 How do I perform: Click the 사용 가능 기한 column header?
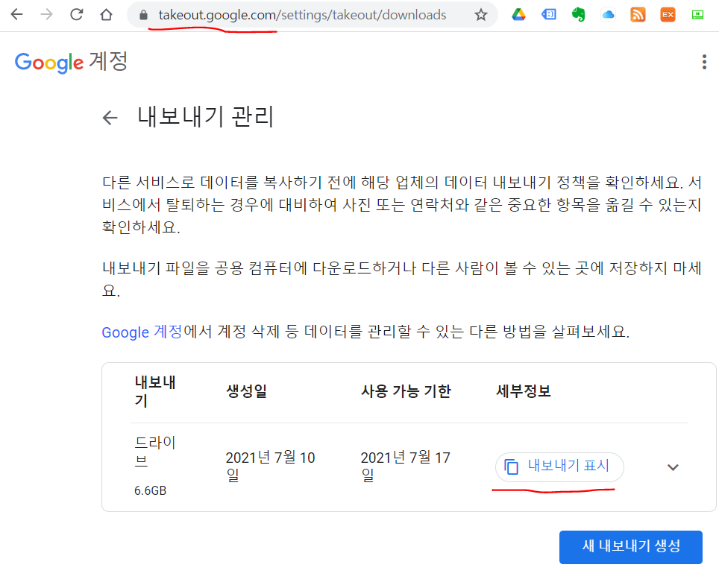[x=406, y=391]
